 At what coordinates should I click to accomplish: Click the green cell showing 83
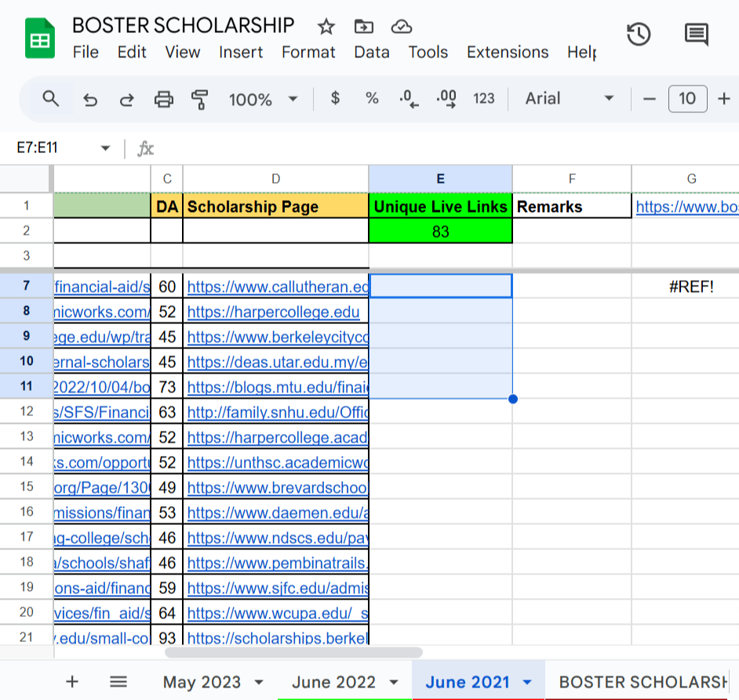click(440, 232)
